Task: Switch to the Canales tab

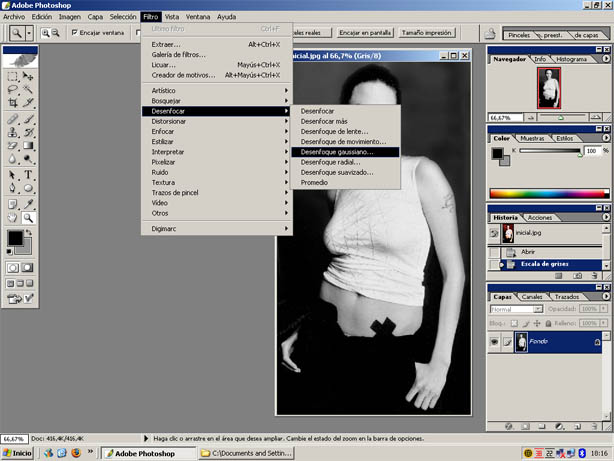Action: 533,296
